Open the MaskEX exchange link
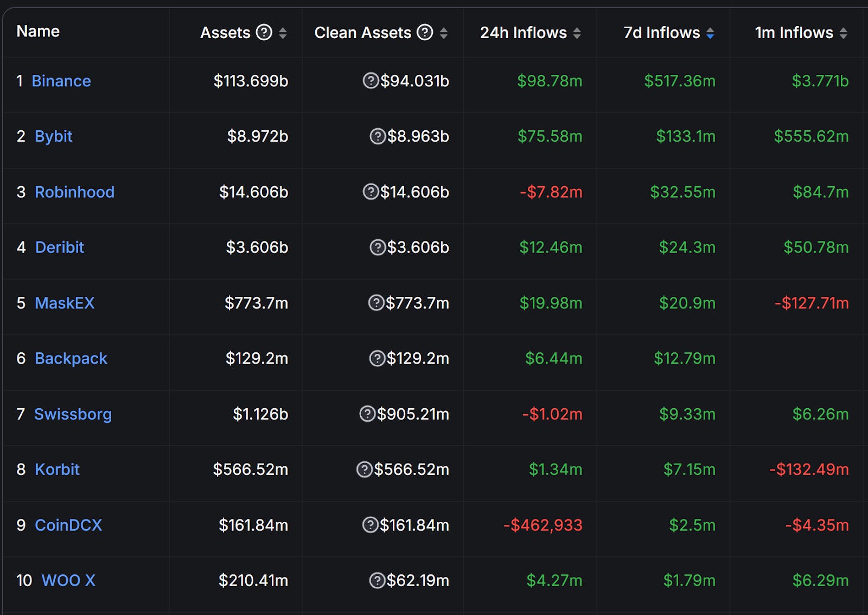Viewport: 868px width, 615px height. (65, 303)
